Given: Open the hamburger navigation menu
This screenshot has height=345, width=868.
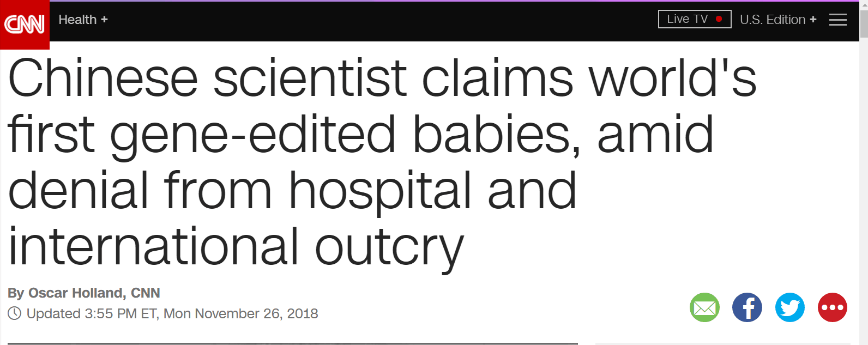Looking at the screenshot, I should [x=837, y=20].
